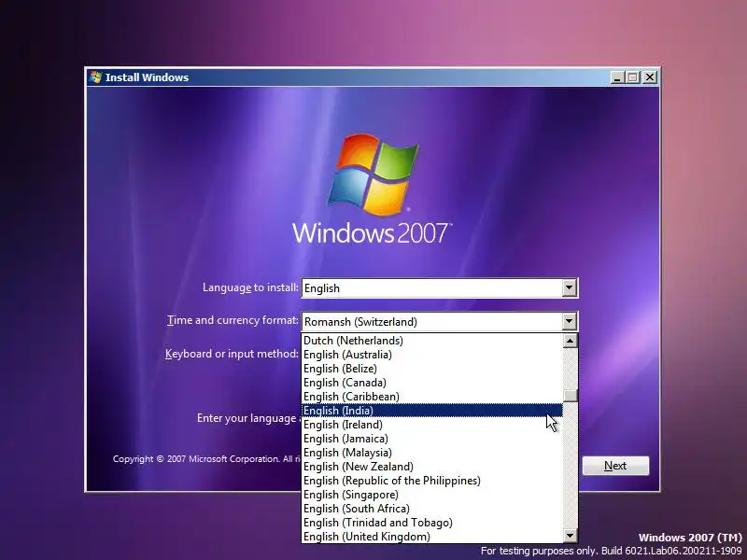
Task: Click the Language to install dropdown arrow
Action: (x=569, y=288)
